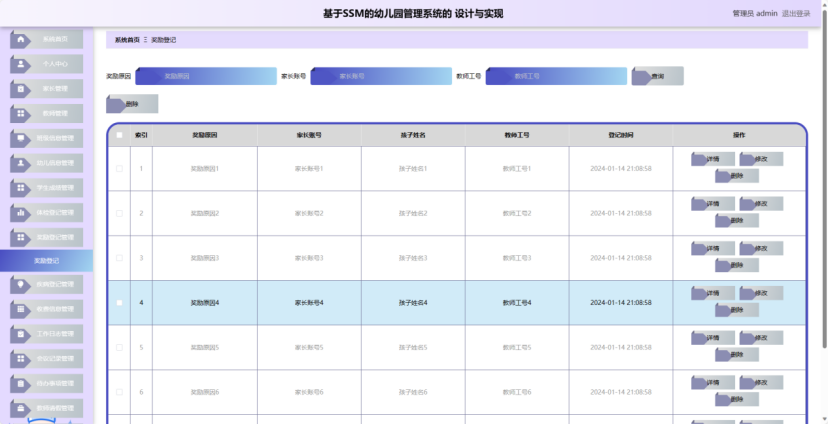
Task: Click the cell 家长账号4
Action: click(309, 303)
